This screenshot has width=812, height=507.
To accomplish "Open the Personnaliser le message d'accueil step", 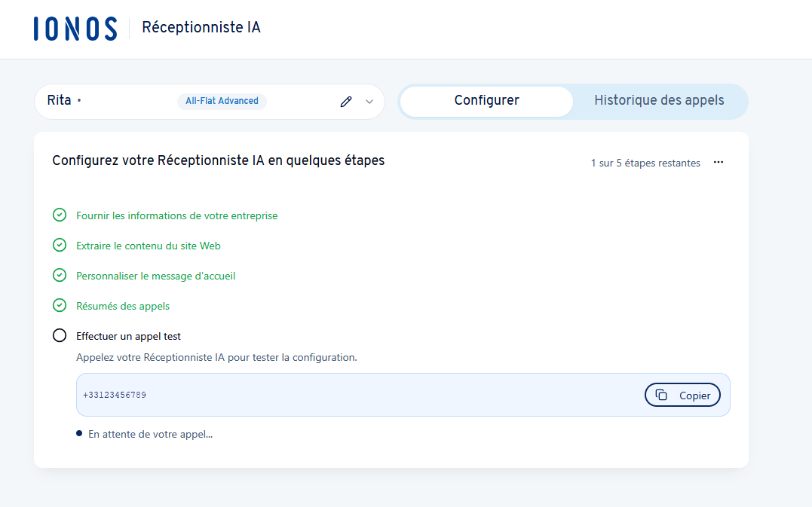I will coord(155,276).
